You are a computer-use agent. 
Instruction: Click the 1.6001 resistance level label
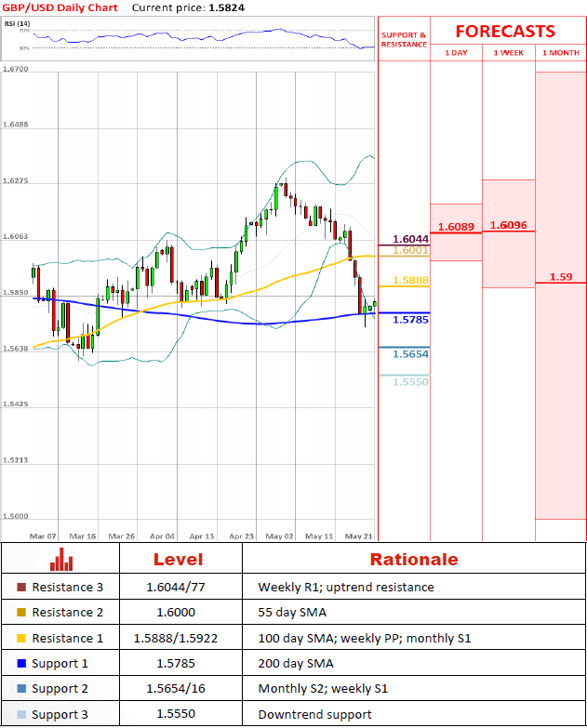pos(410,251)
